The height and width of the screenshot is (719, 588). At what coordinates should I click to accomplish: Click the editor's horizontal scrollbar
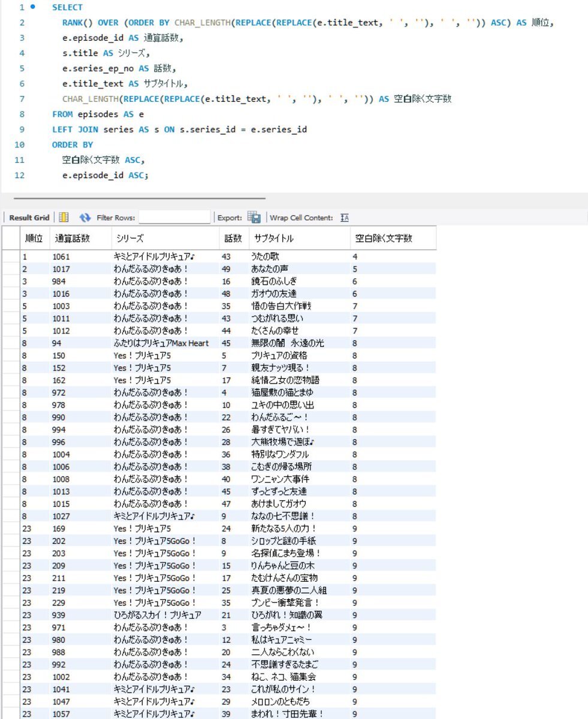pos(139,198)
